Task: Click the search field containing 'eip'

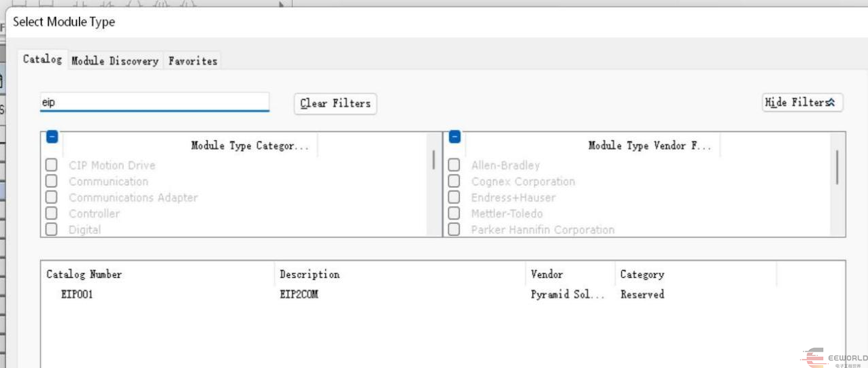Action: pyautogui.click(x=154, y=102)
